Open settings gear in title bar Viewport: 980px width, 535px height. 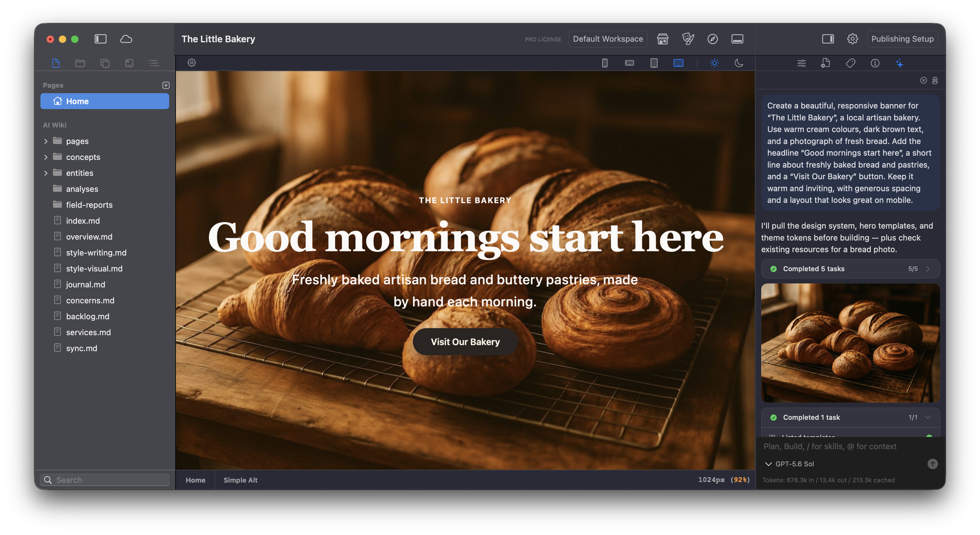click(x=852, y=39)
